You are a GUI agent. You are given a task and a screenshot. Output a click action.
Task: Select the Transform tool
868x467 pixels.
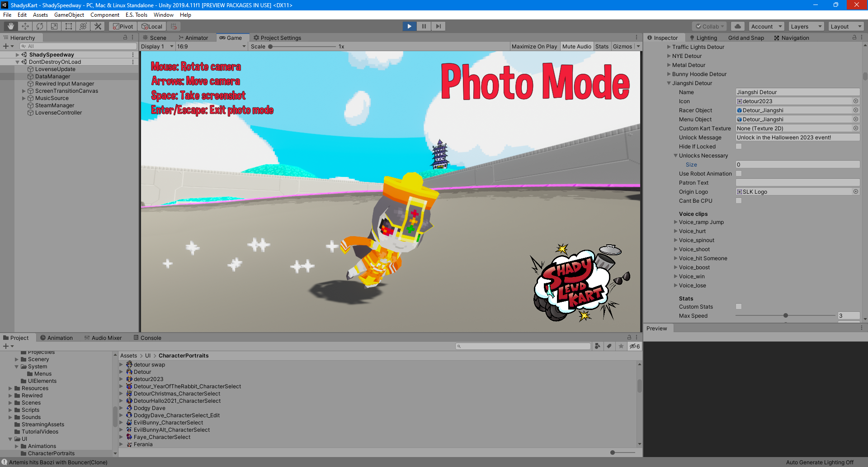[83, 26]
